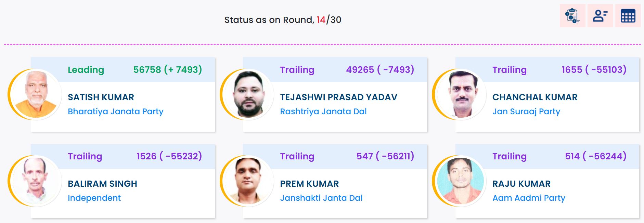Click the Jan Suraaj Party label
Viewport: 644px width, 223px height.
[526, 112]
